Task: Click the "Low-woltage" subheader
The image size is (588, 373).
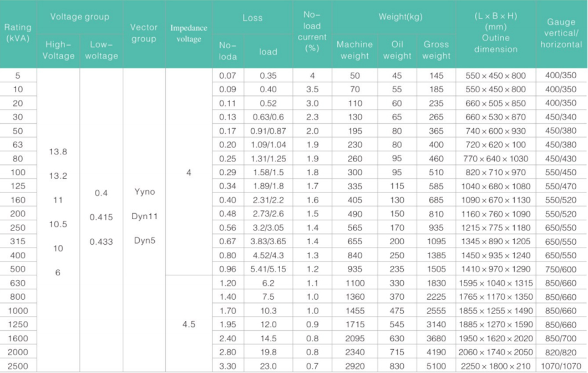Action: (x=102, y=51)
